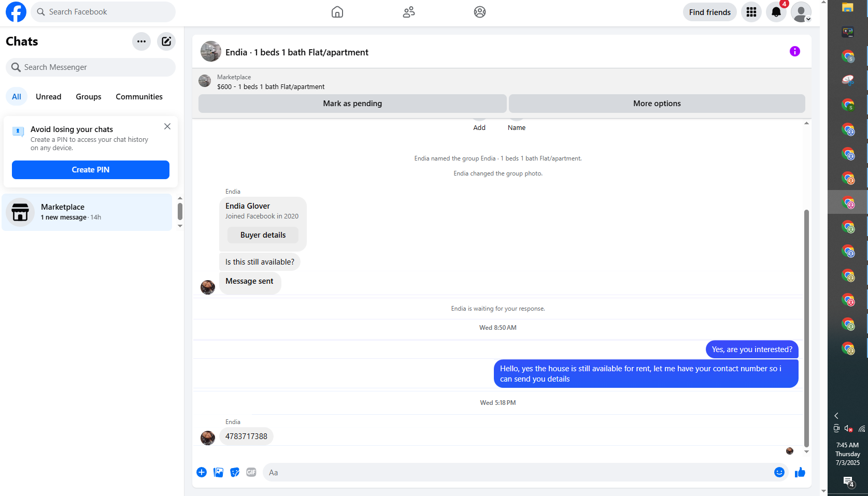Focus the Search Messenger field
This screenshot has height=496, width=868.
click(x=91, y=67)
